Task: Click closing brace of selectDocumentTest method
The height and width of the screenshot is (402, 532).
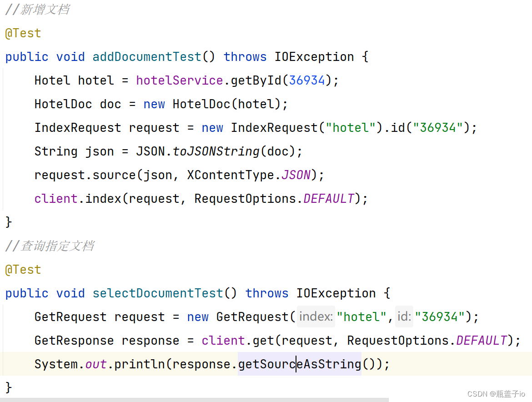Action: 9,388
